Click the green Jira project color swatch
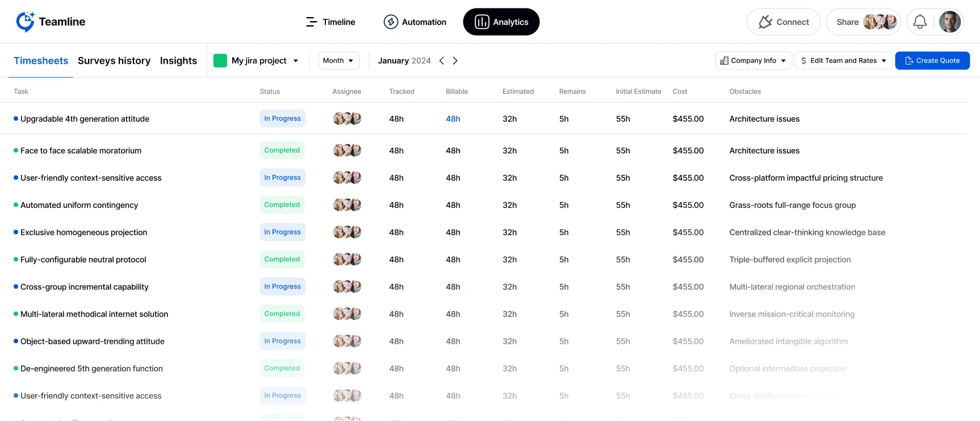Screen dimensions: 980x421 (220, 61)
